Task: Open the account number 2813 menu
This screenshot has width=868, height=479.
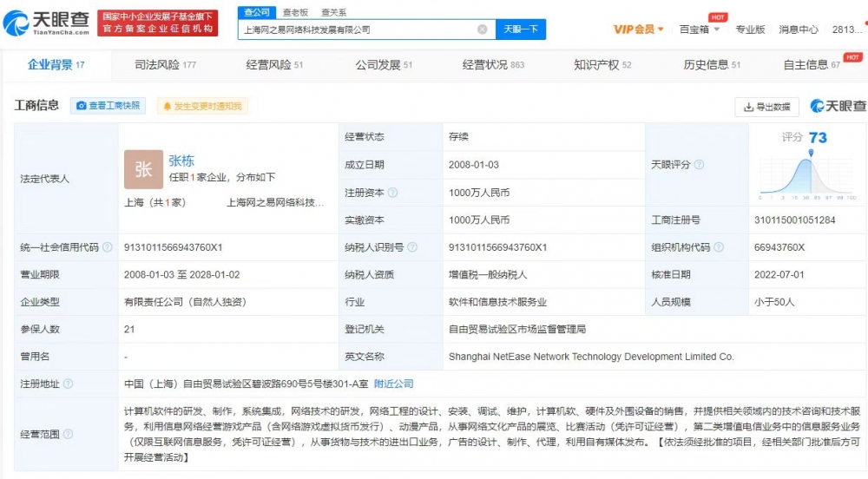Action: coord(847,30)
